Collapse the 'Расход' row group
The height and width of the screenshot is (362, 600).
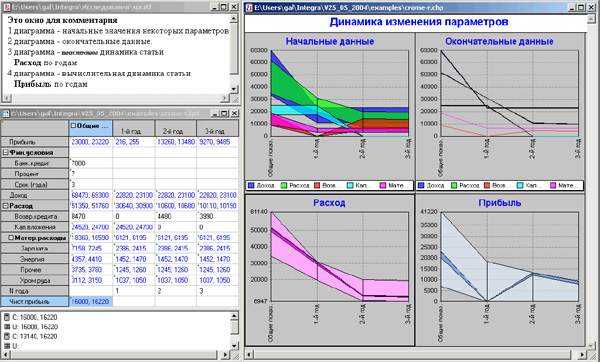coord(6,205)
